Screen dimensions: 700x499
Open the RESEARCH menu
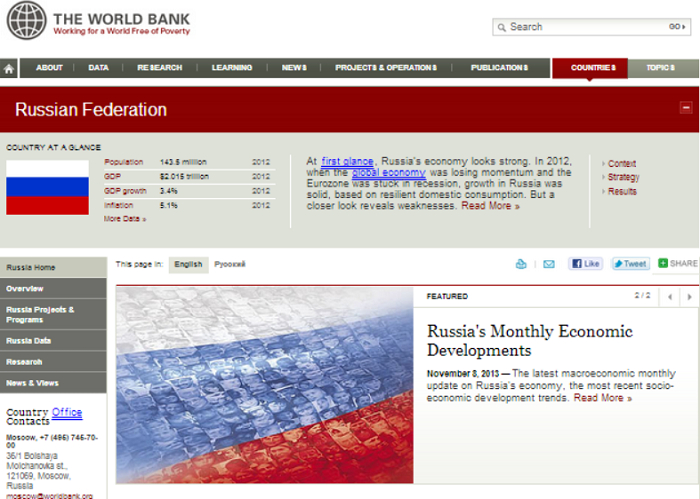pos(160,68)
